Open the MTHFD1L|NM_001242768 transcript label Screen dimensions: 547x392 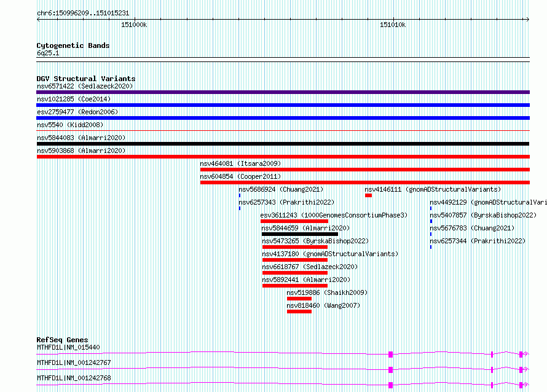[74, 378]
